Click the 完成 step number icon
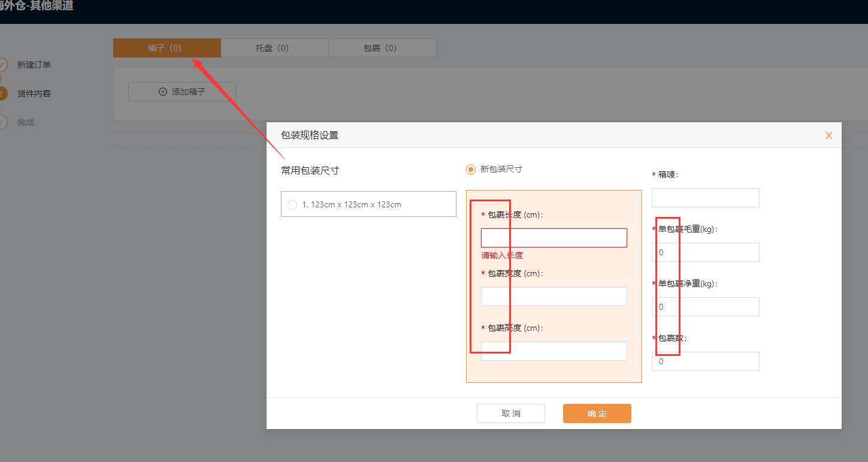The image size is (868, 462). coord(2,122)
